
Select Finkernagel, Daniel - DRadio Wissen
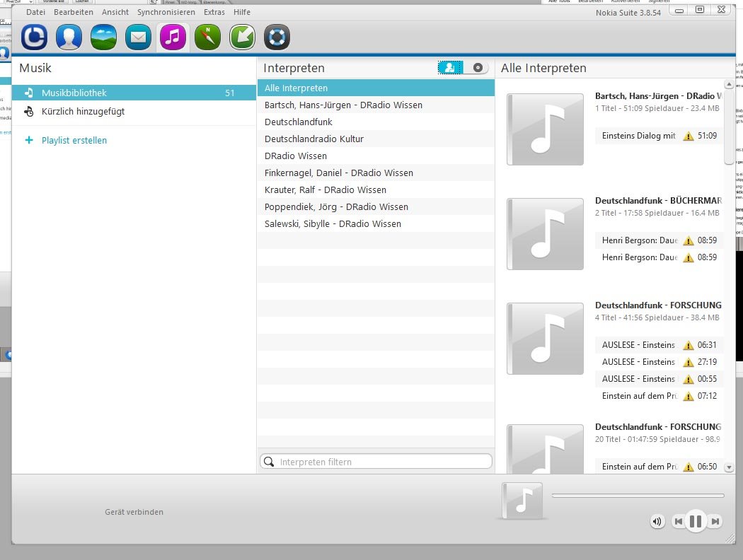click(376, 173)
